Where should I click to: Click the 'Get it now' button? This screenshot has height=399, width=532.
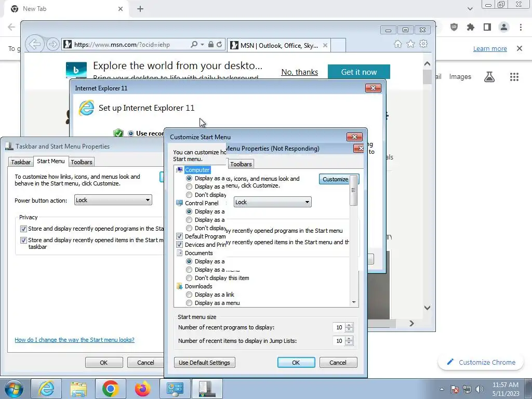point(358,72)
